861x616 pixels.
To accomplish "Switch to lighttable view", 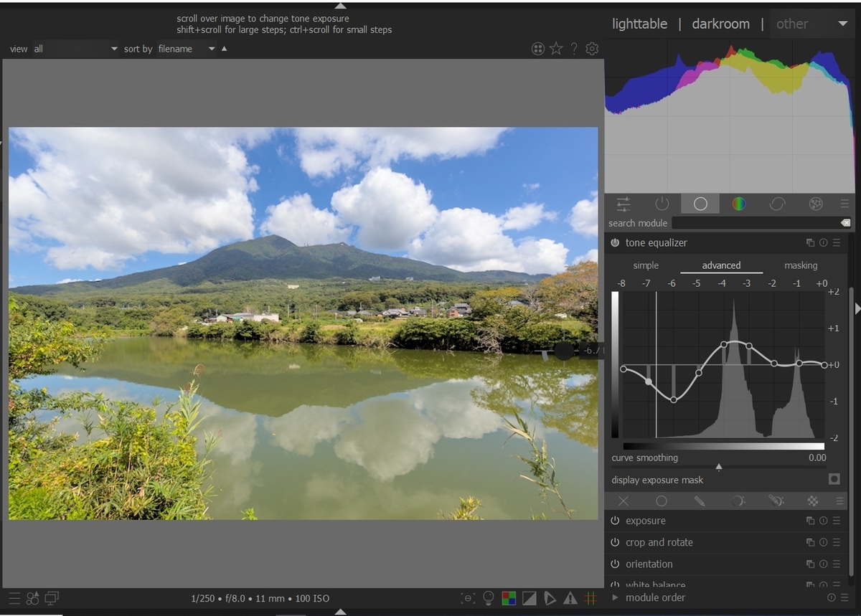I will (639, 24).
